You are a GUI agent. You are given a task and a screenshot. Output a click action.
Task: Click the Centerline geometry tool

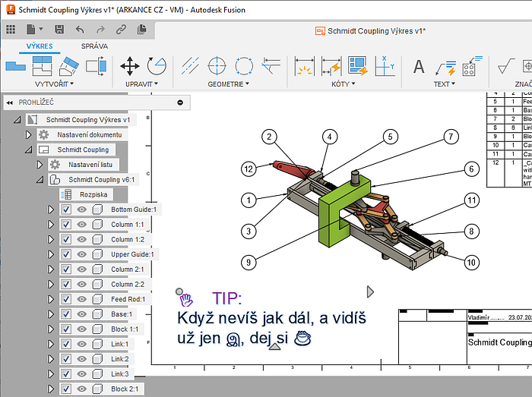pyautogui.click(x=191, y=66)
